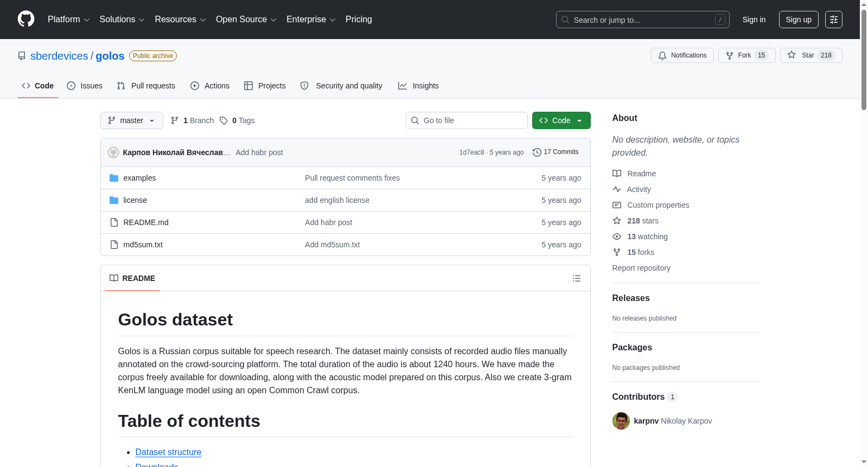Expand the Open Source menu

(246, 20)
